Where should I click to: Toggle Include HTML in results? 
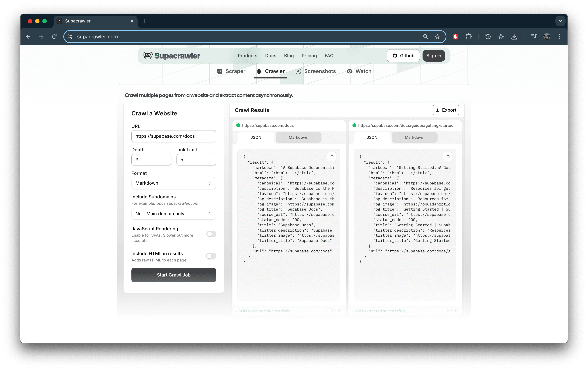(211, 256)
